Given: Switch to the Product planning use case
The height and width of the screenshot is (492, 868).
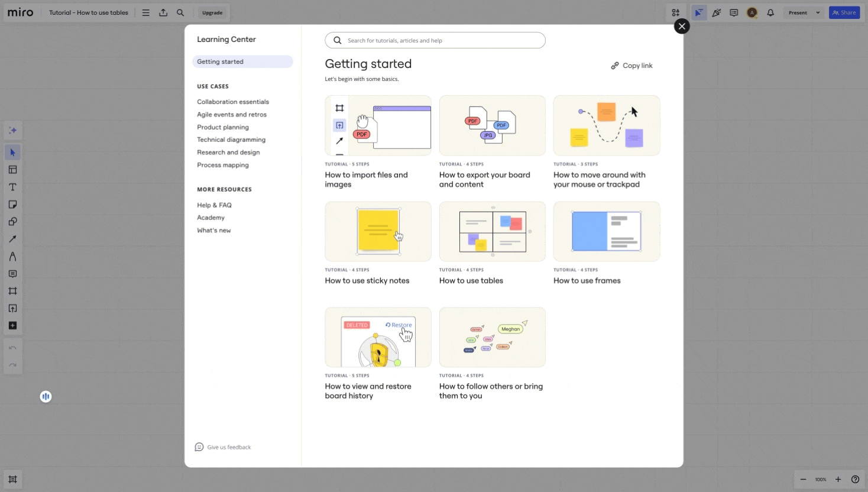Looking at the screenshot, I should pyautogui.click(x=223, y=127).
